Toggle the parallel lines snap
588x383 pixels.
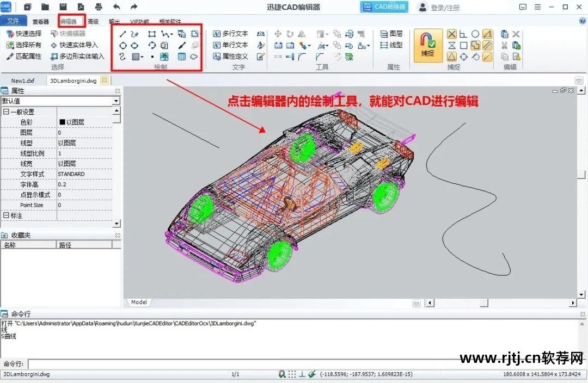tap(487, 46)
